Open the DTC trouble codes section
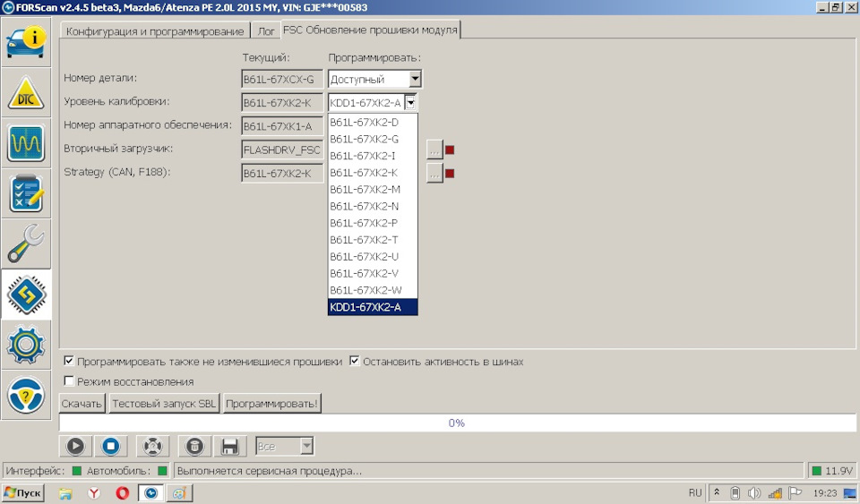The width and height of the screenshot is (860, 504). click(x=26, y=92)
